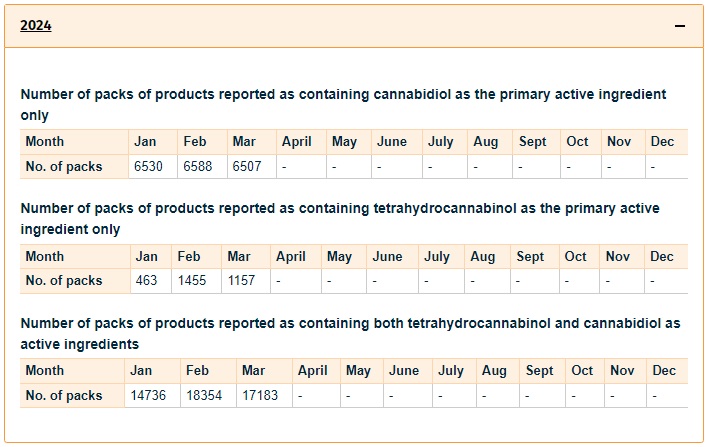The height and width of the screenshot is (447, 709).
Task: Click Sept column header in the bottom table
Action: point(539,371)
